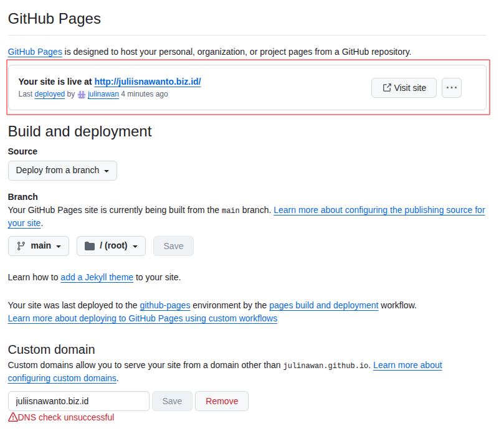Open the publishing source learn more link
Screen dimensions: 504x431
click(x=246, y=216)
